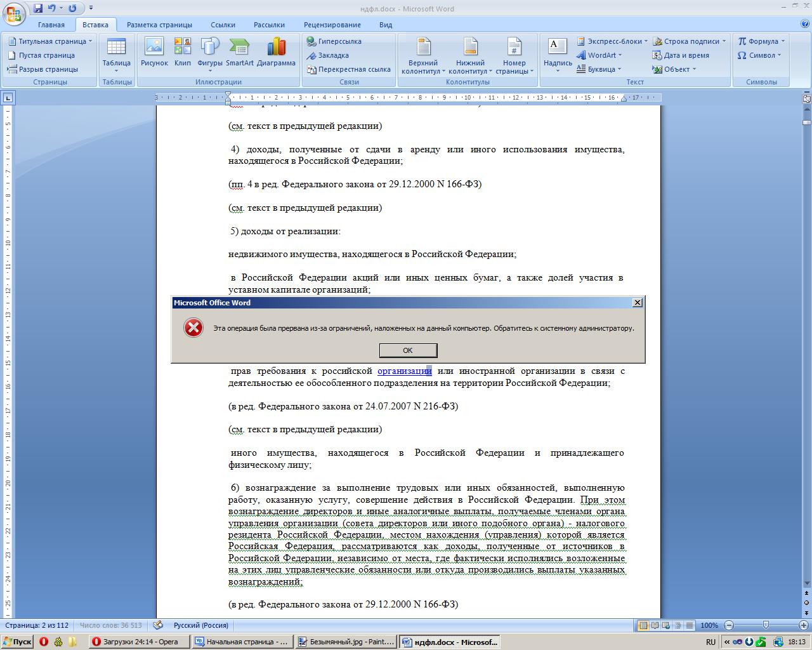Screen dimensions: 812x650
Task: Switch to full screen reading view
Action: [x=655, y=625]
